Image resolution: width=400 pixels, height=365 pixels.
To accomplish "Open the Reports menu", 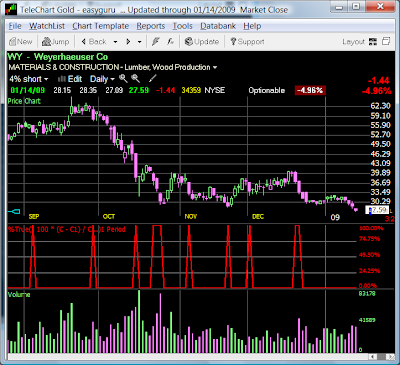I will (x=151, y=26).
